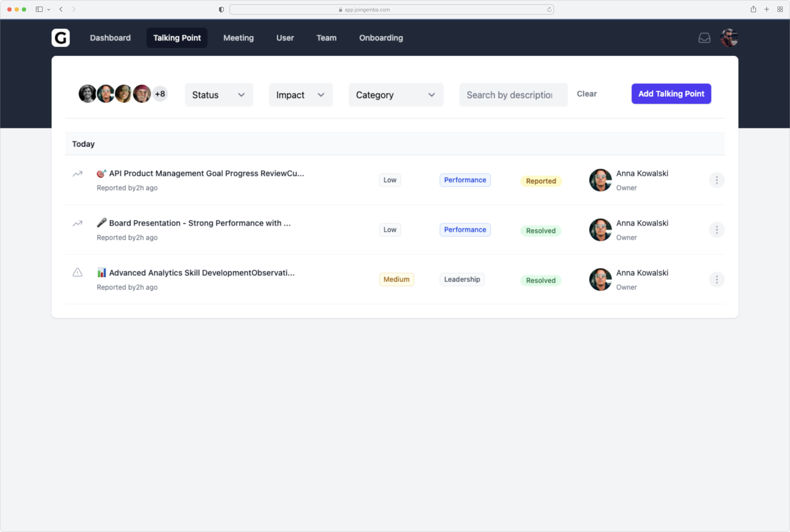
Task: Expand the Status filter dropdown
Action: point(219,95)
